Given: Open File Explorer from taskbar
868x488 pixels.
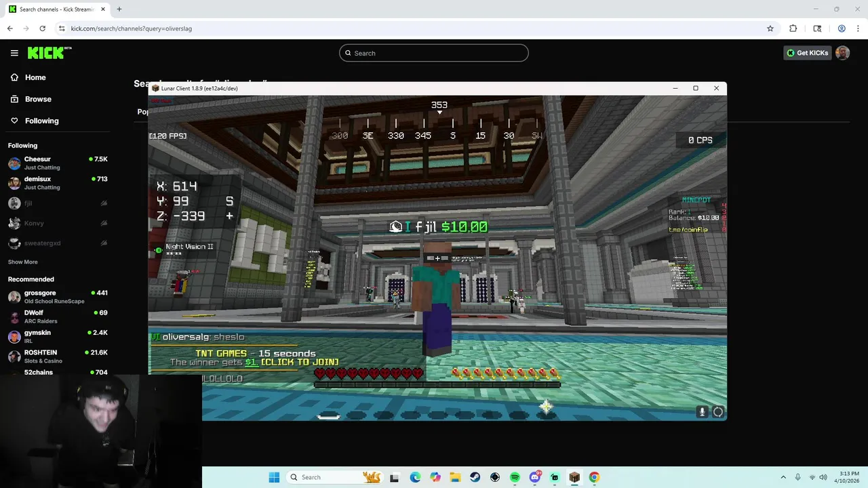Looking at the screenshot, I should 455,477.
